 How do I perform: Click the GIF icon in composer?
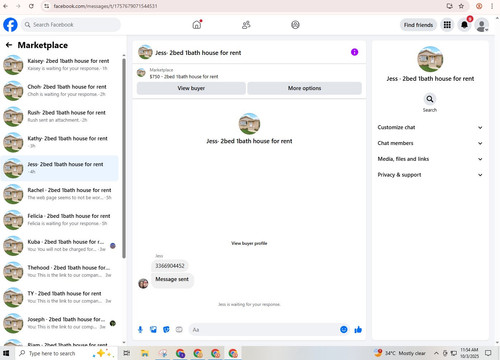179,330
